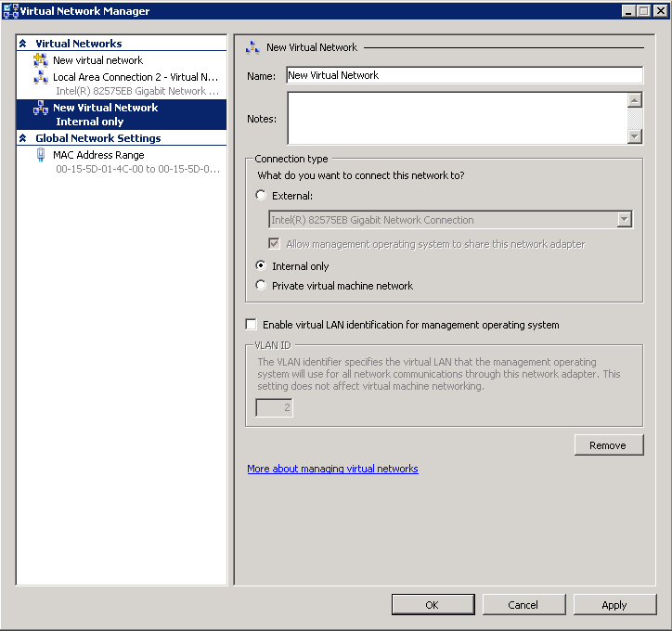Select the Internal only radio option
Viewport: 672px width, 631px height.
(x=261, y=266)
